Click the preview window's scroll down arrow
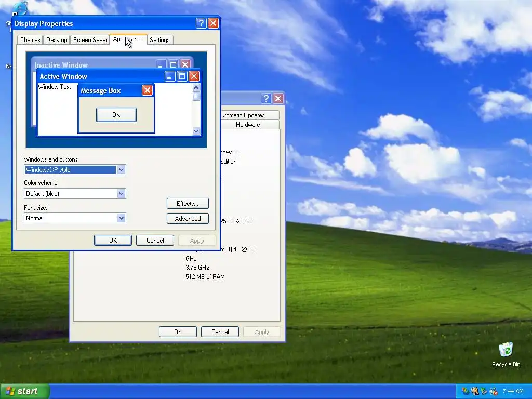Viewport: 532px width, 399px height. pyautogui.click(x=196, y=131)
